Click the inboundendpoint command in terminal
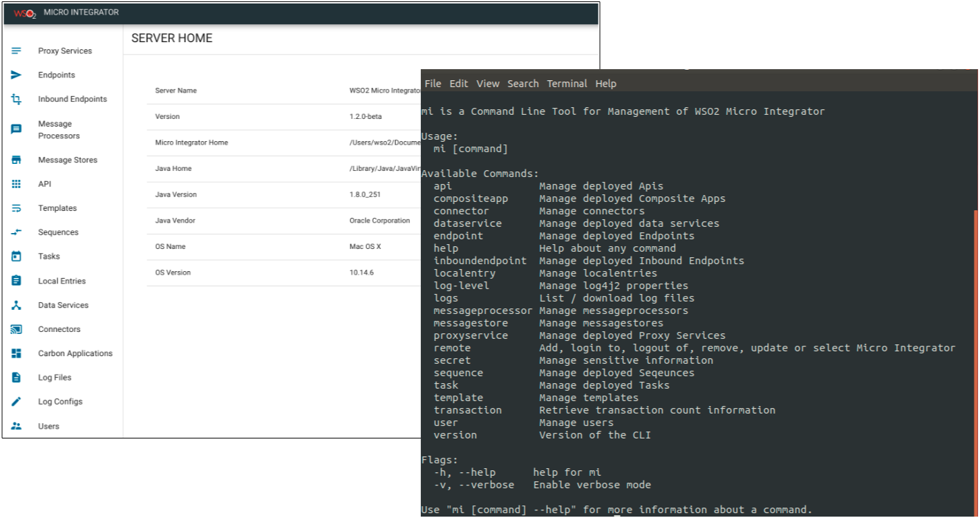The image size is (980, 518). (x=480, y=261)
